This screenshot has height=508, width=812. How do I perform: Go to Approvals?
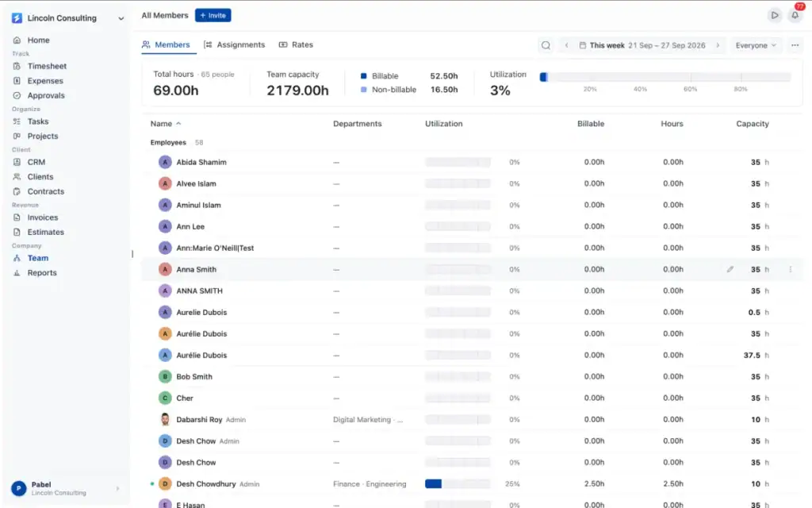click(45, 95)
